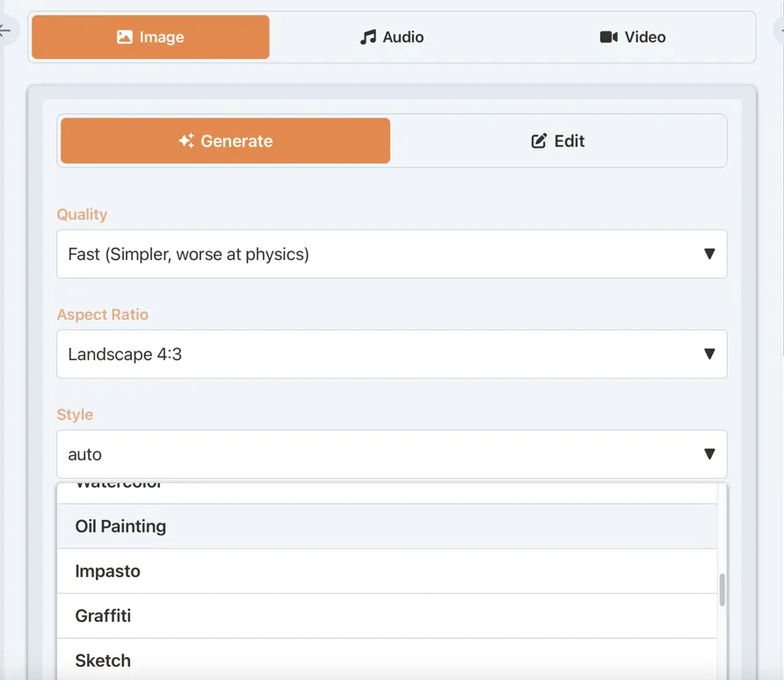The height and width of the screenshot is (680, 784).
Task: Open the Aspect Ratio dropdown arrow
Action: point(709,355)
